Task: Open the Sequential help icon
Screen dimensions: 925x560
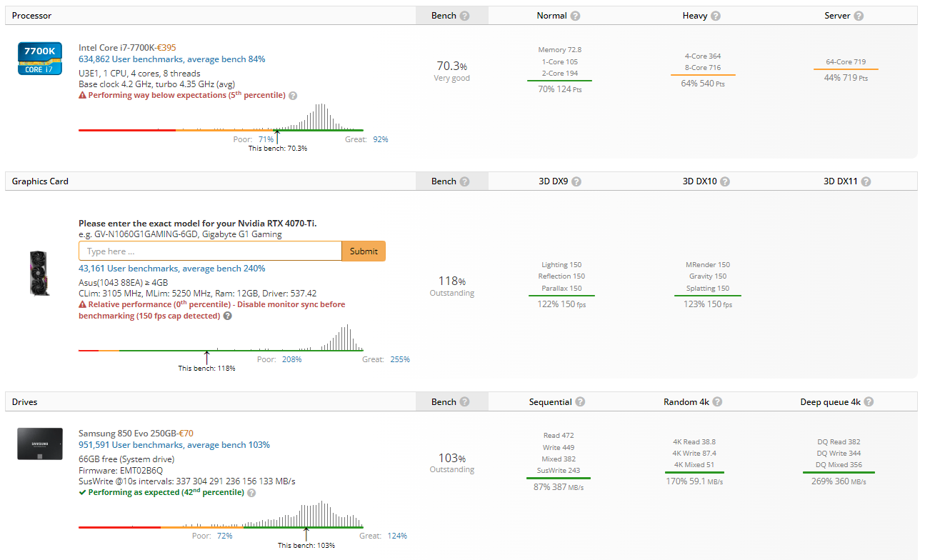Action: coord(580,402)
